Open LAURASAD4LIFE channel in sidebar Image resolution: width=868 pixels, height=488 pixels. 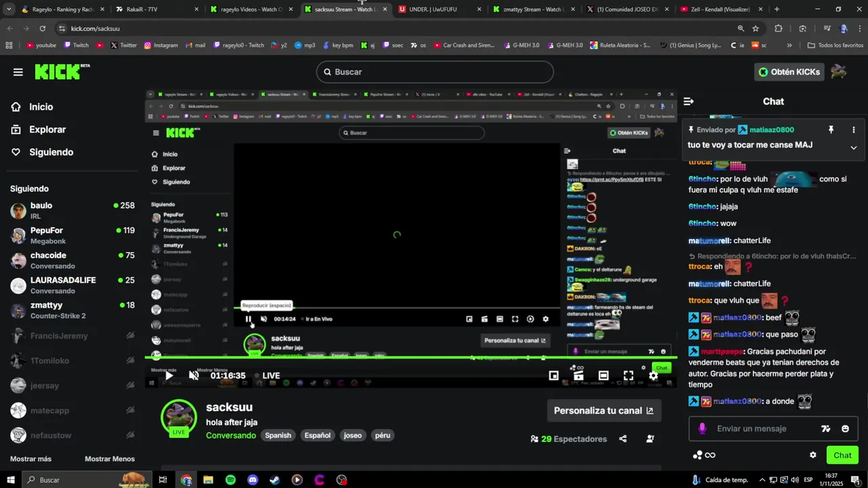71,285
